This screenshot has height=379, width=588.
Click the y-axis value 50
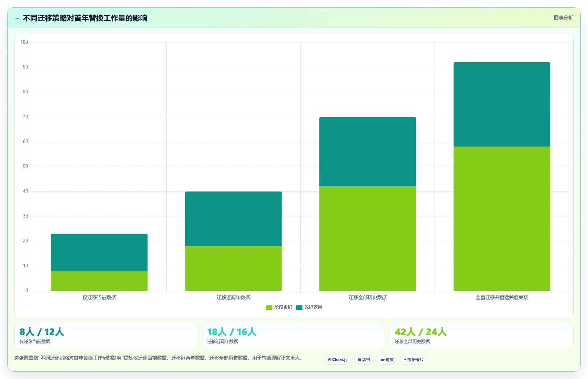click(x=25, y=167)
